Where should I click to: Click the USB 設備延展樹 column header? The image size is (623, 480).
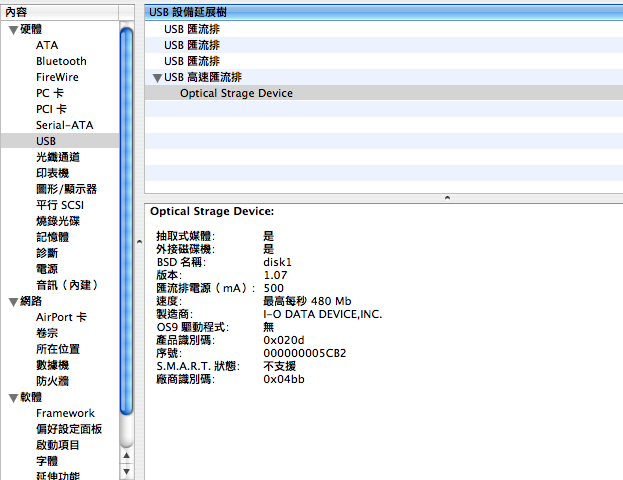coord(383,12)
